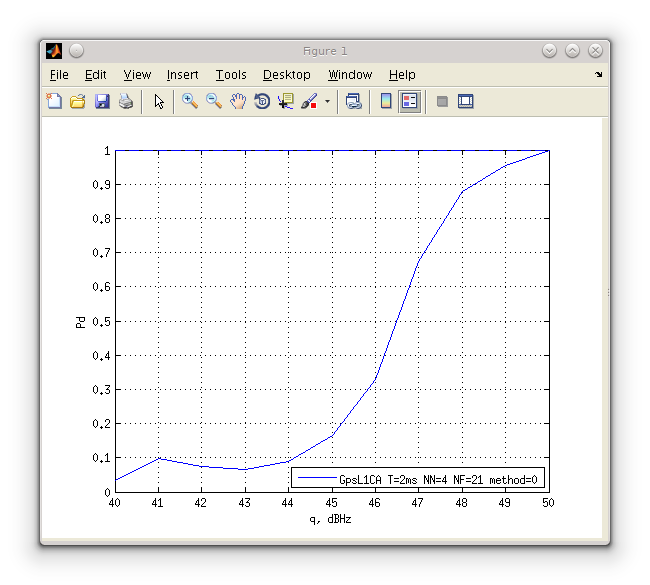The image size is (650, 585).
Task: Open the File menu
Action: pos(59,75)
